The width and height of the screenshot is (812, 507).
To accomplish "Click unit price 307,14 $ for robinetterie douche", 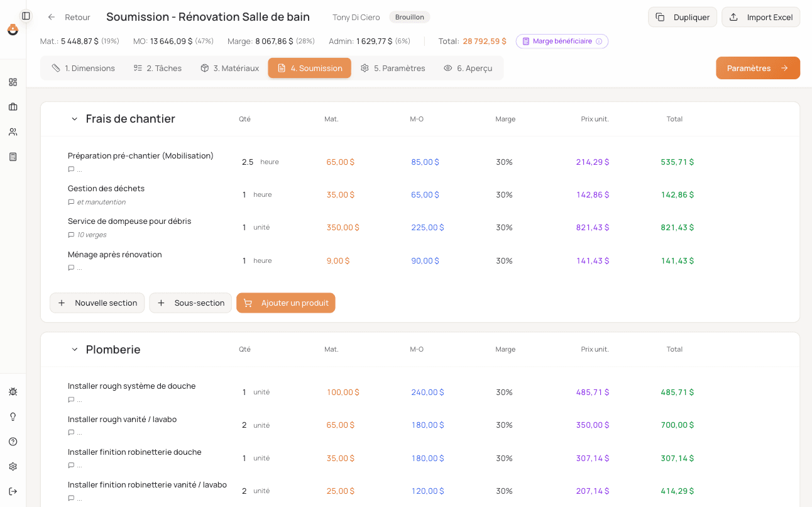I will pyautogui.click(x=593, y=458).
